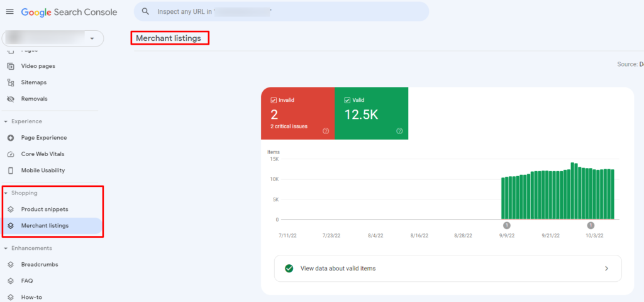Click the 8/16/22 date label
The image size is (644, 302).
coord(419,236)
